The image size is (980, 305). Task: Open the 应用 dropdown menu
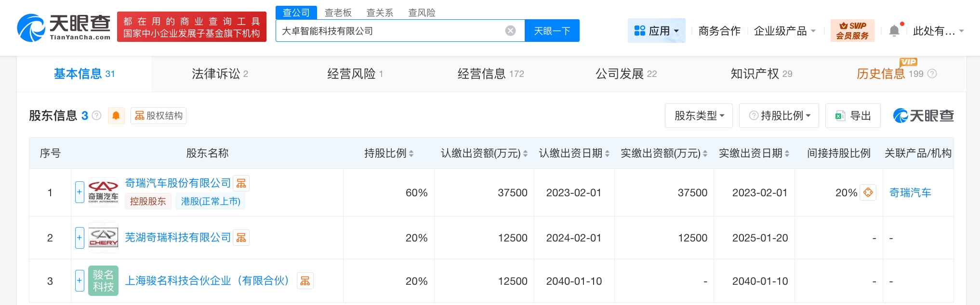(x=656, y=31)
